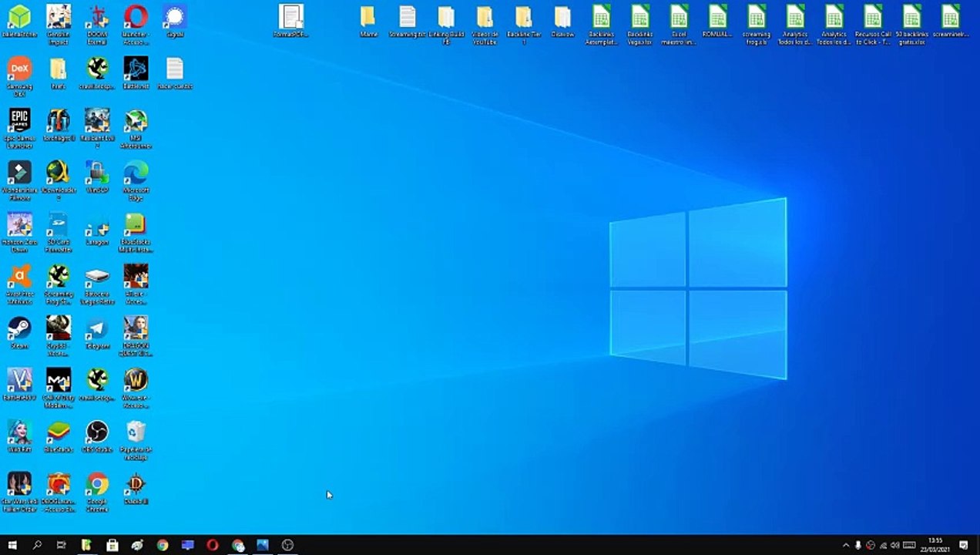980x555 pixels.
Task: Click the Opera icon in the taskbar
Action: click(x=213, y=545)
